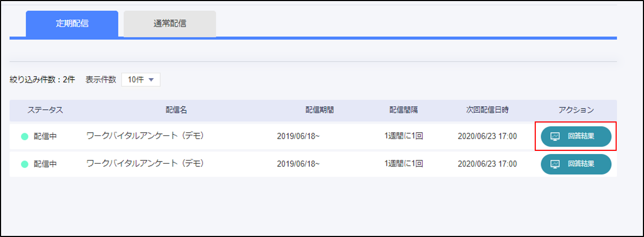The height and width of the screenshot is (237, 644).
Task: Click the first row's 2020/06/23 17:00 date
Action: click(487, 136)
